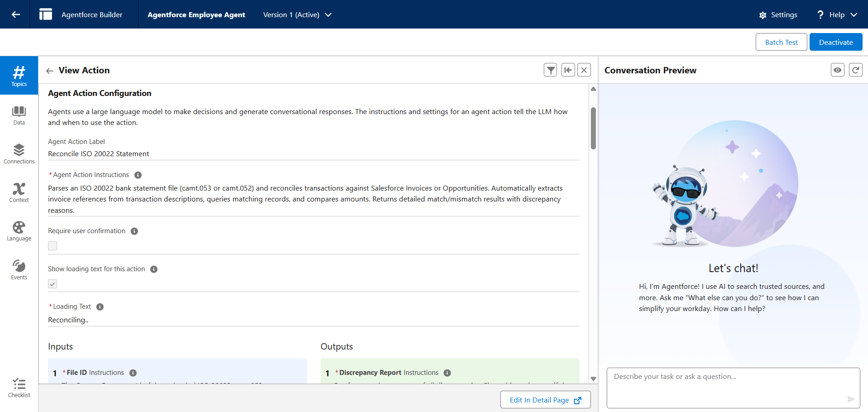Open the Help dropdown
The height and width of the screenshot is (412, 868).
pos(837,15)
